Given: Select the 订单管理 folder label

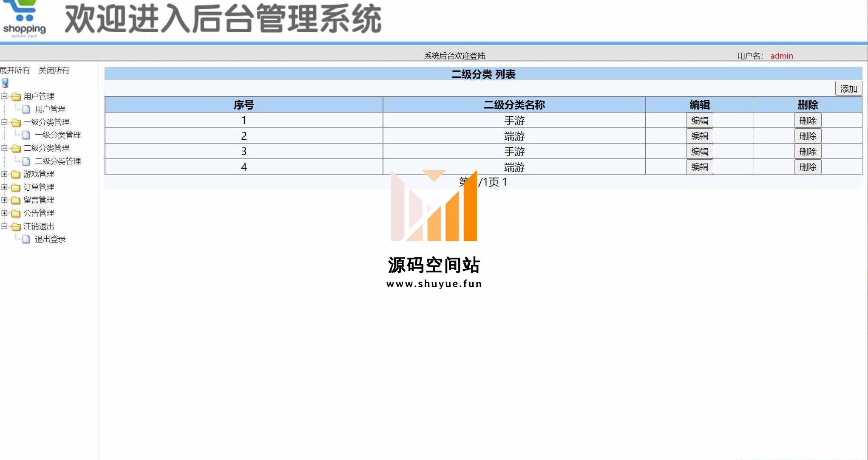Looking at the screenshot, I should click(x=39, y=187).
